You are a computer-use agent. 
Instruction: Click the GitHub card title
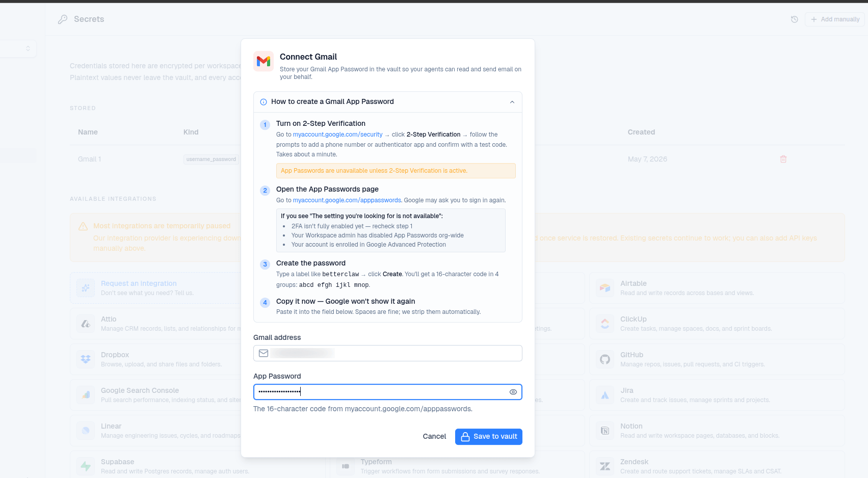[632, 355]
